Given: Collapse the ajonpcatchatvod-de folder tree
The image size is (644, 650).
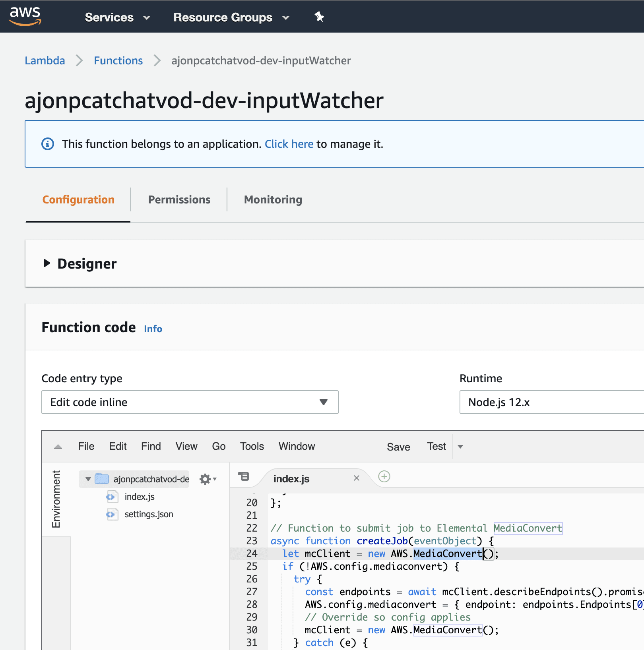Looking at the screenshot, I should [x=88, y=479].
